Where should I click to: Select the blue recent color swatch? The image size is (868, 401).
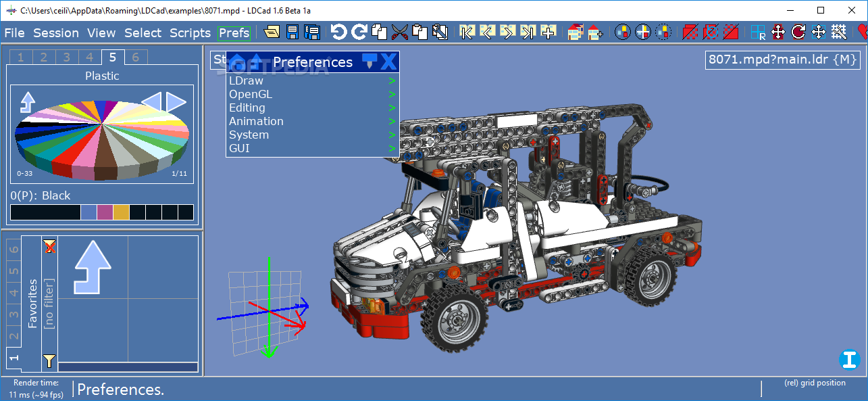click(x=88, y=212)
